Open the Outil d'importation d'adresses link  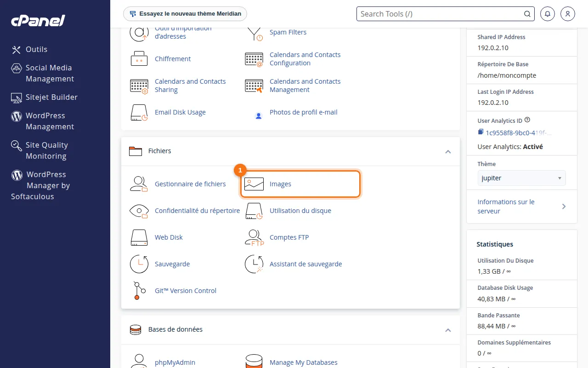coord(183,33)
